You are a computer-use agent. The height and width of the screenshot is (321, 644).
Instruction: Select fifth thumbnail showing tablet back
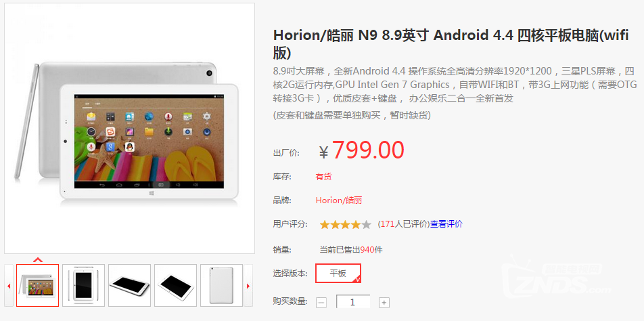coord(221,285)
